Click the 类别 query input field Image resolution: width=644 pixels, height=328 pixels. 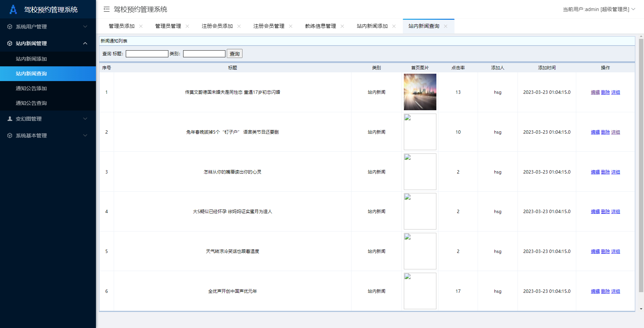coord(204,53)
